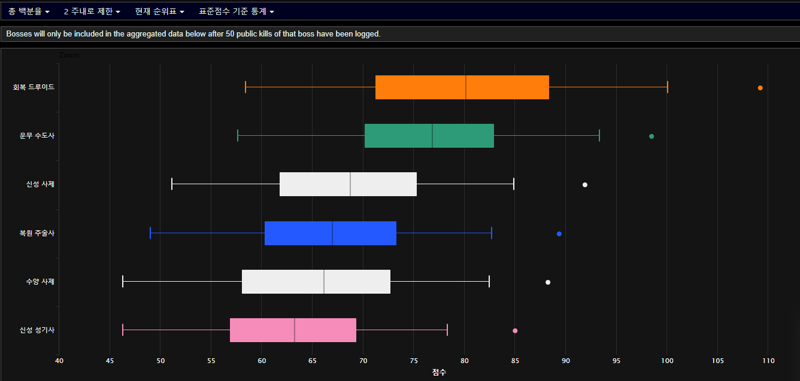Open the 총 백분율 dropdown
800x381 pixels.
[29, 11]
